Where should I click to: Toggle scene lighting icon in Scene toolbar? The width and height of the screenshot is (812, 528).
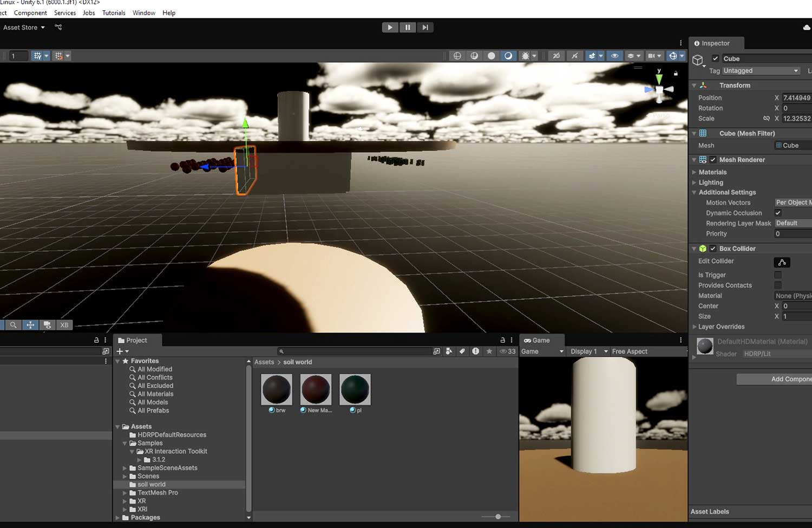574,56
